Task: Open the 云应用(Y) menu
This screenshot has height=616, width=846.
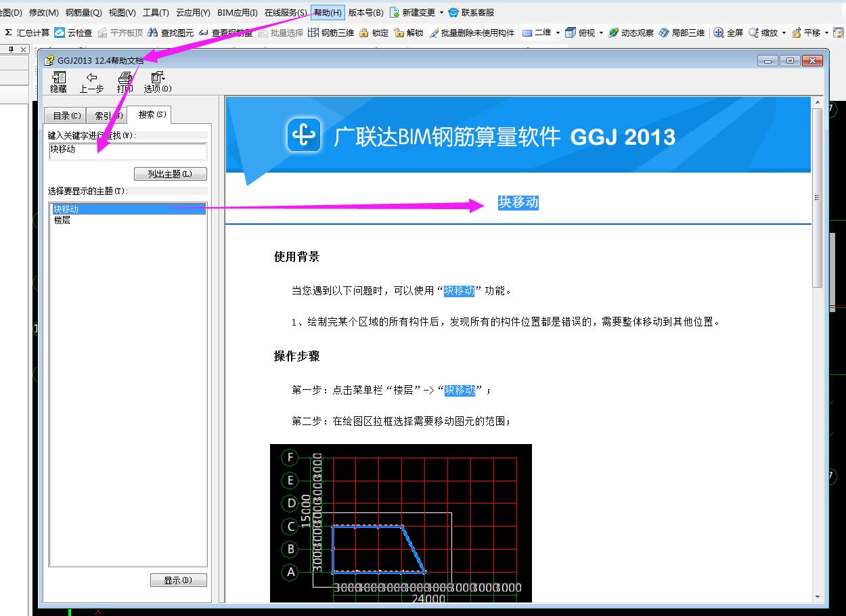Action: [193, 12]
